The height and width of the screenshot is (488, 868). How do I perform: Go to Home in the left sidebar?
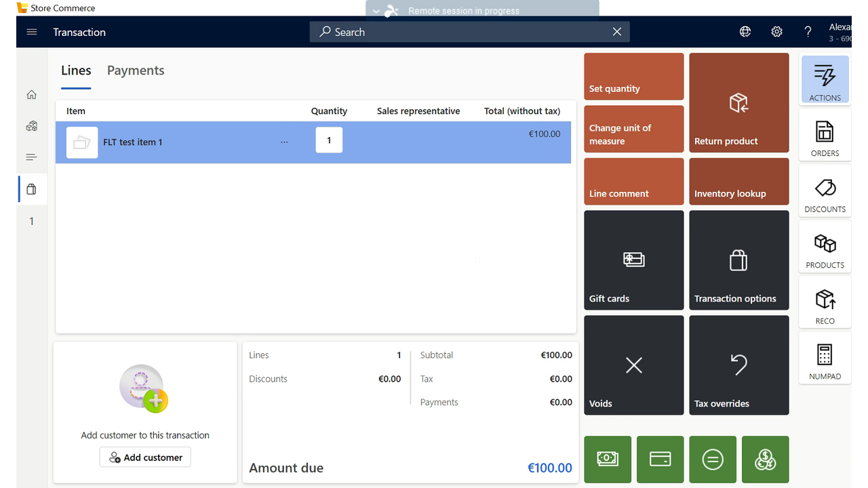[31, 95]
